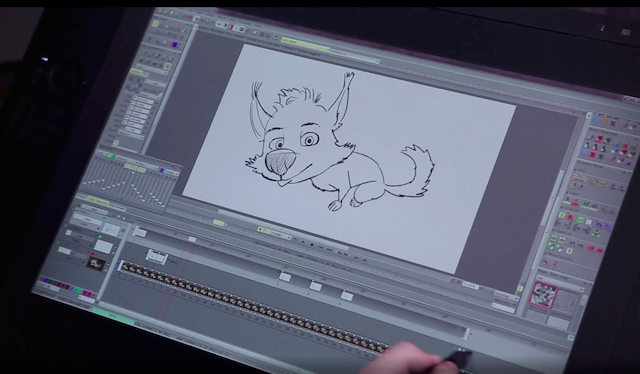Select the yellow-highlighted tool in the top-left tool panel
This screenshot has width=640, height=374.
[x=156, y=24]
